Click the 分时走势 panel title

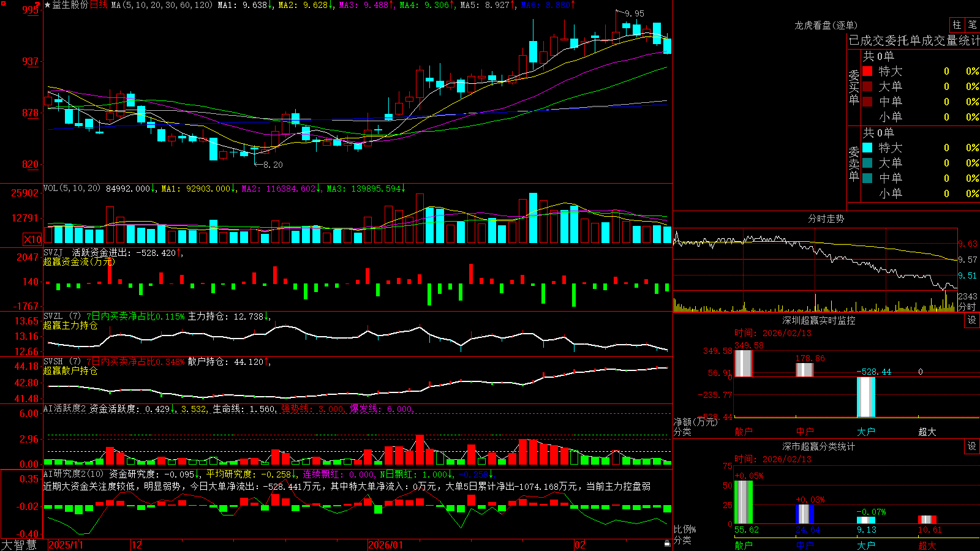click(826, 219)
